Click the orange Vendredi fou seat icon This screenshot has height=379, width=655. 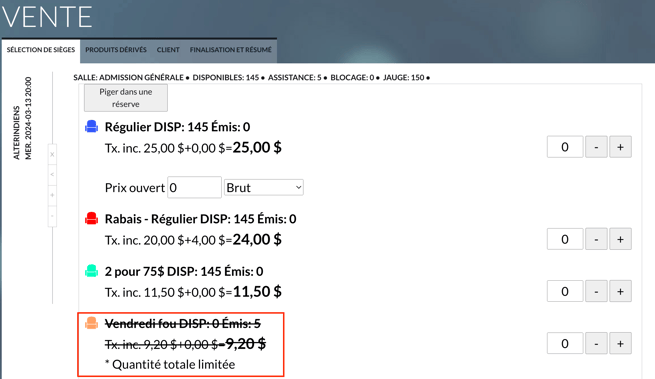point(91,323)
